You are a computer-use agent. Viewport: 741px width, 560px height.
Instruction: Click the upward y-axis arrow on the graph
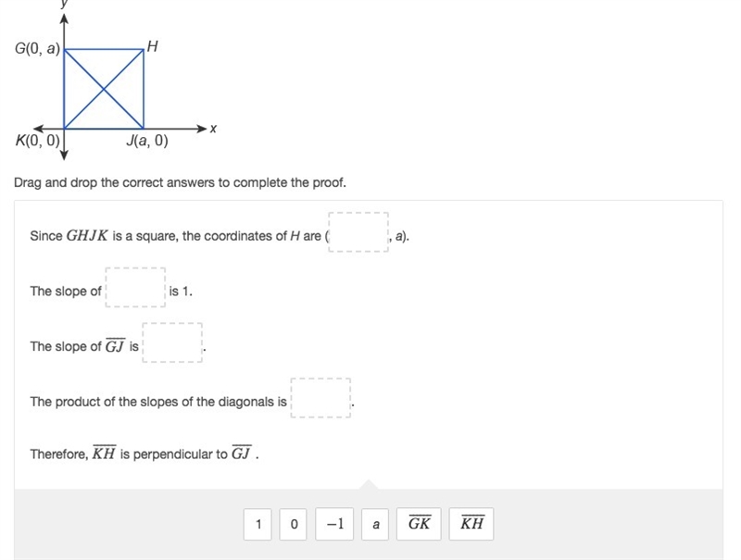coord(64,19)
